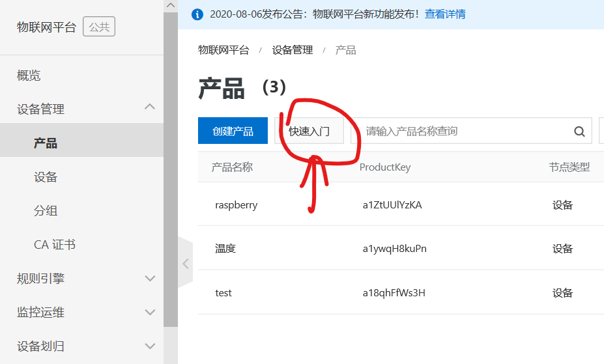Click the 公共 instance tag

tap(99, 27)
